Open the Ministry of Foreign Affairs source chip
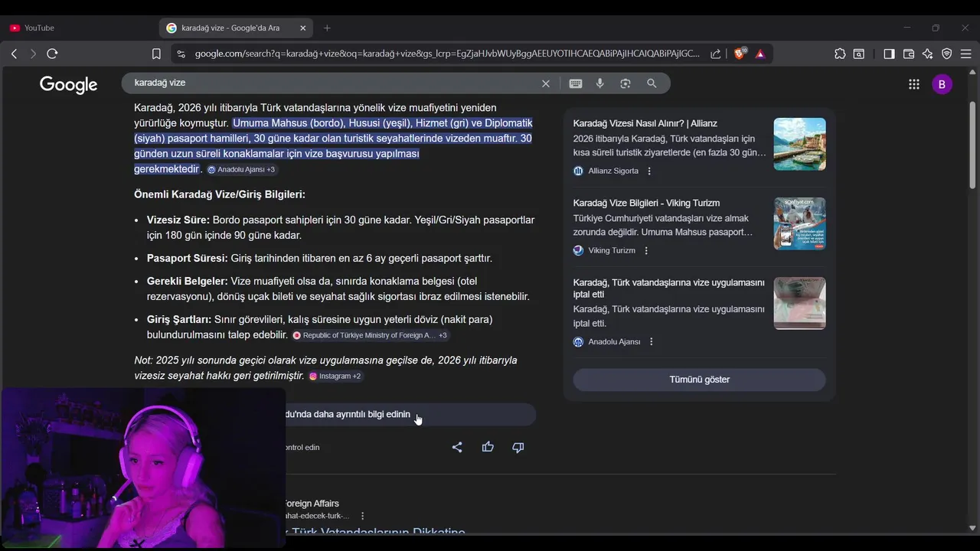Viewport: 980px width, 551px height. tap(371, 335)
